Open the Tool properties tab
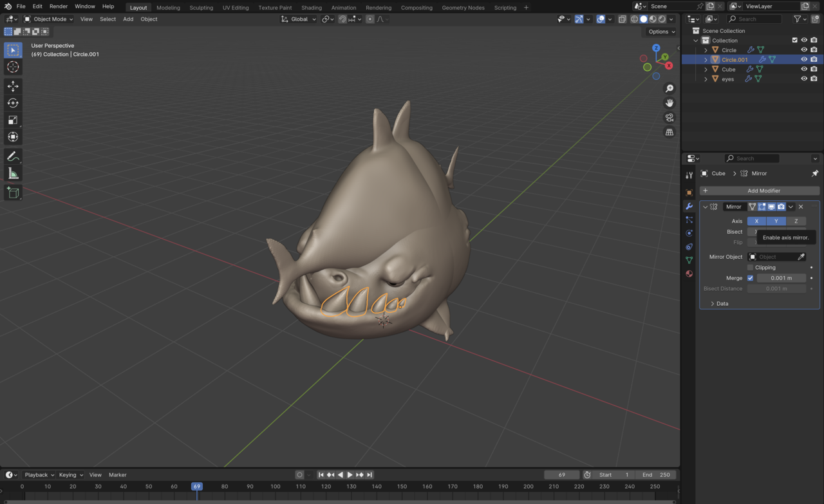Image resolution: width=824 pixels, height=504 pixels. [x=689, y=175]
